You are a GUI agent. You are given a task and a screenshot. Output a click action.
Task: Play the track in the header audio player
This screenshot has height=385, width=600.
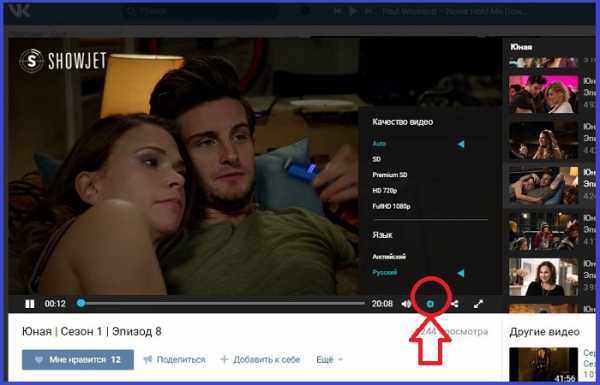point(352,11)
